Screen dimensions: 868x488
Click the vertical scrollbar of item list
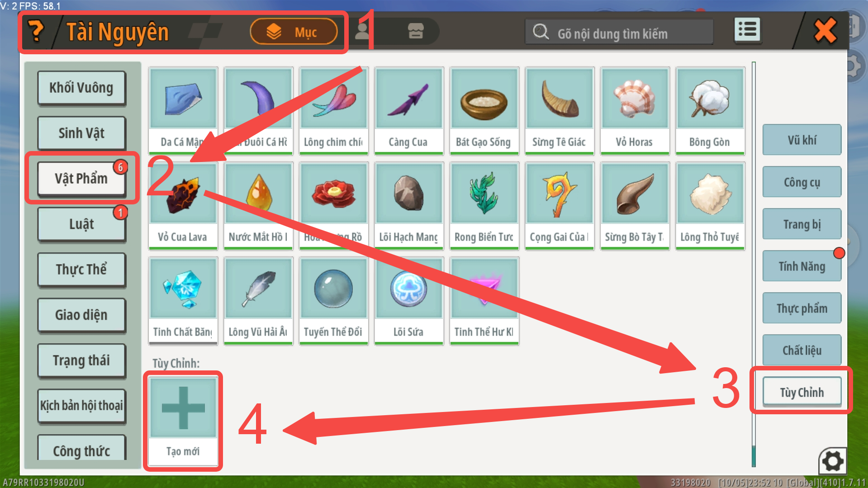point(754,264)
